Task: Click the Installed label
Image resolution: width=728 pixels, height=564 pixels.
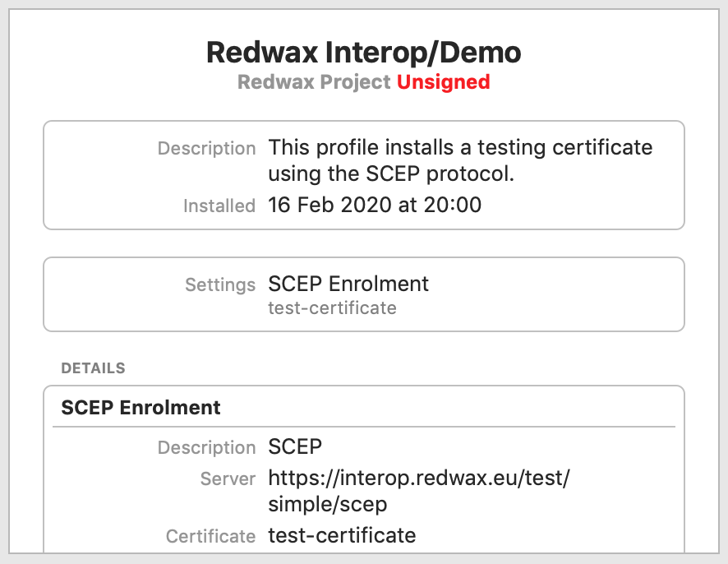Action: 219,206
